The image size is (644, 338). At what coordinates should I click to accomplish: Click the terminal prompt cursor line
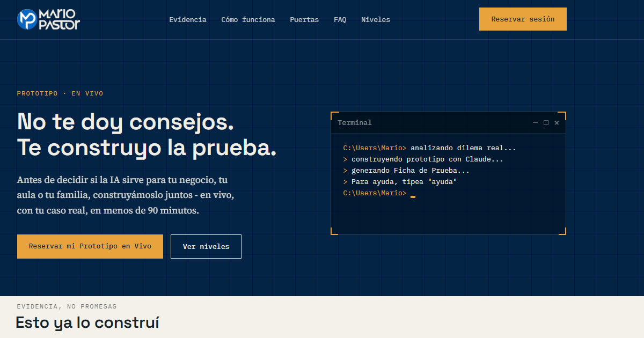tap(379, 193)
